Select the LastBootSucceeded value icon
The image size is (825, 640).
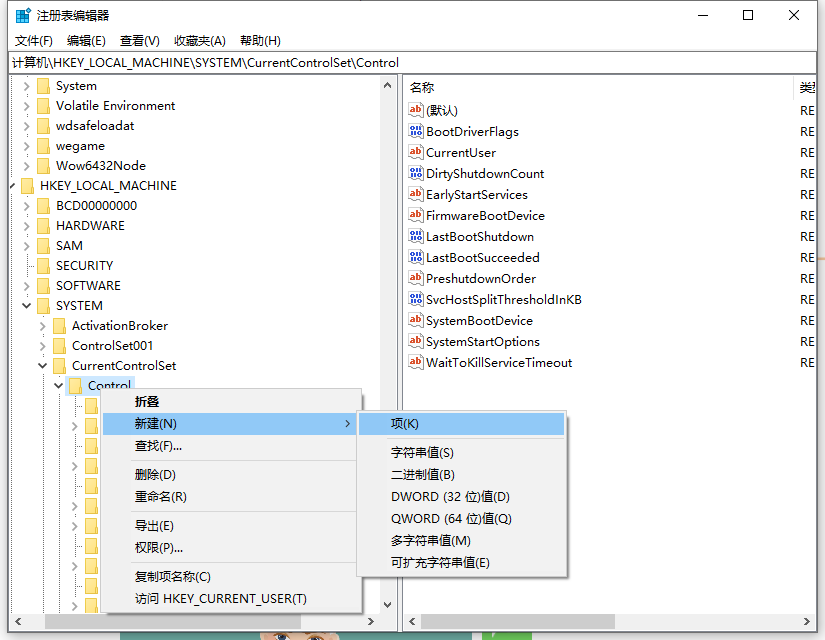pyautogui.click(x=416, y=257)
